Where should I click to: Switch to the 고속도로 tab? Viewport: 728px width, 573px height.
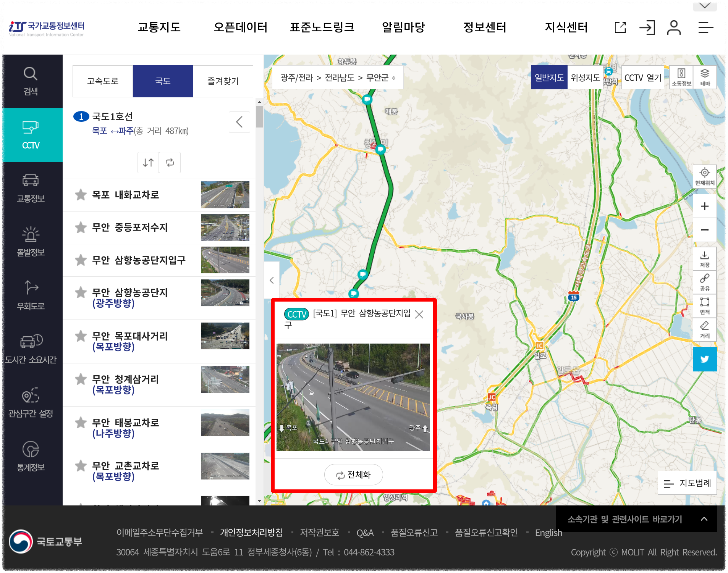coord(102,81)
